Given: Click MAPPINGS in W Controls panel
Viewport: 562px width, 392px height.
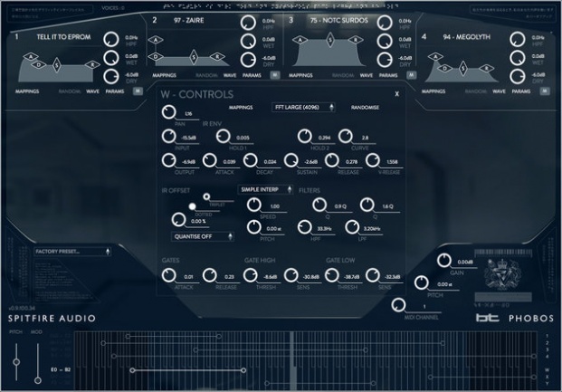Looking at the screenshot, I should coord(241,107).
